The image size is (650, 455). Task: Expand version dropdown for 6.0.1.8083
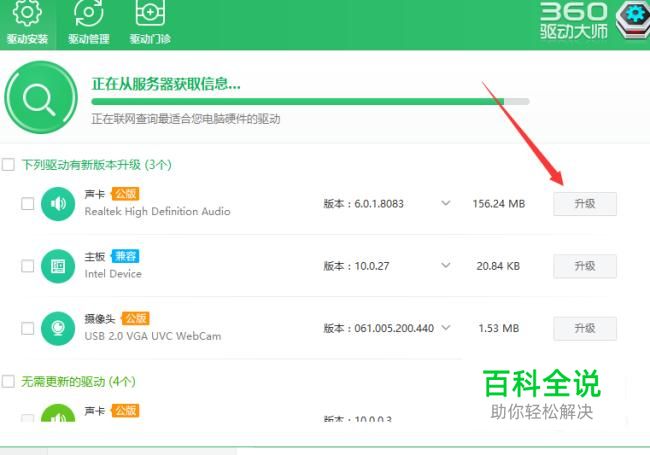click(x=446, y=203)
